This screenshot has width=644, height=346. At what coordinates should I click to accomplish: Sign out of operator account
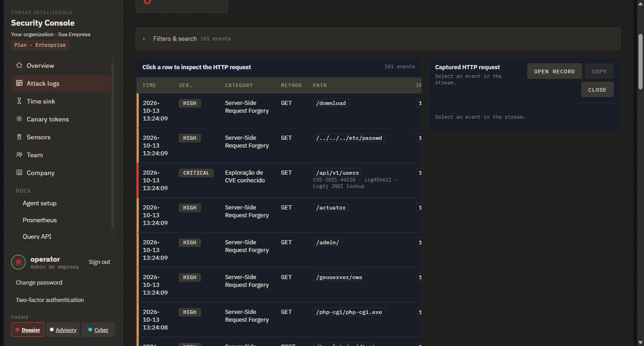99,262
